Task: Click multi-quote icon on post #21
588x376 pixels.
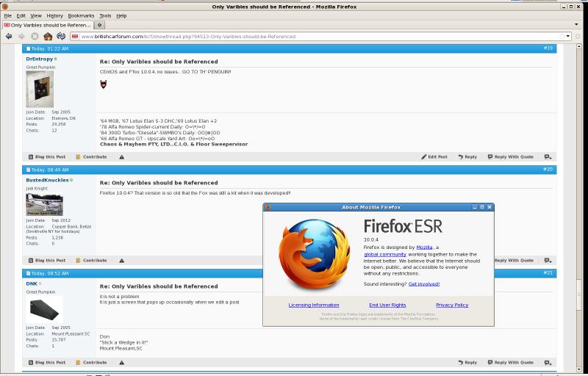Action: tap(548, 363)
